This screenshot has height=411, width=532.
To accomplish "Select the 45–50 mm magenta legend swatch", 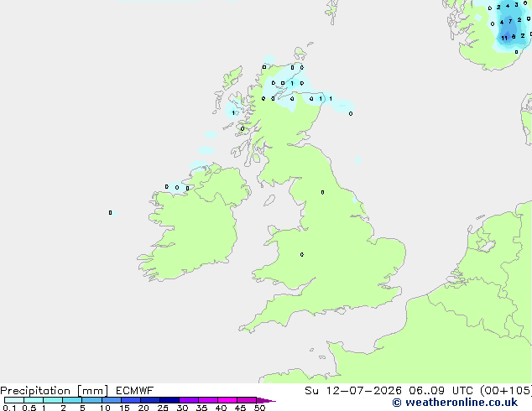I will point(247,400).
